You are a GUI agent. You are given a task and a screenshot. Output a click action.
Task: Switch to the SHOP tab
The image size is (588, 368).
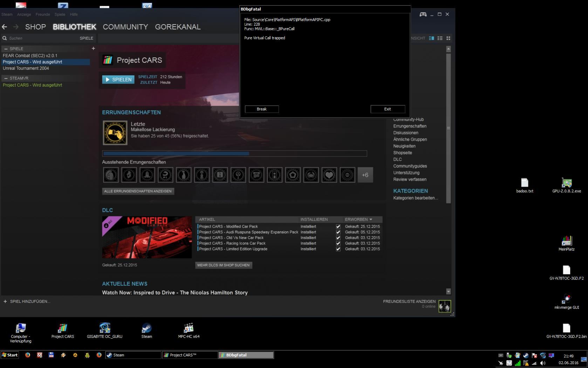tap(35, 27)
